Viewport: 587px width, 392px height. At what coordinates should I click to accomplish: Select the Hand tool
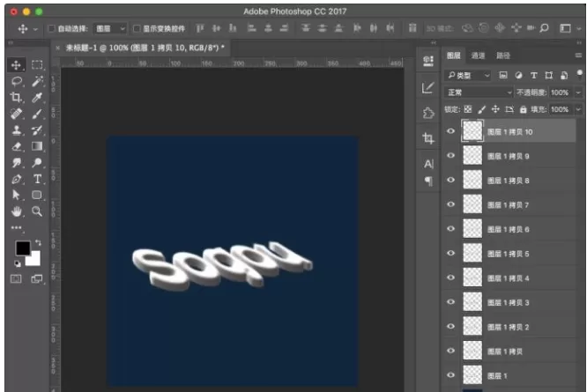[x=16, y=211]
